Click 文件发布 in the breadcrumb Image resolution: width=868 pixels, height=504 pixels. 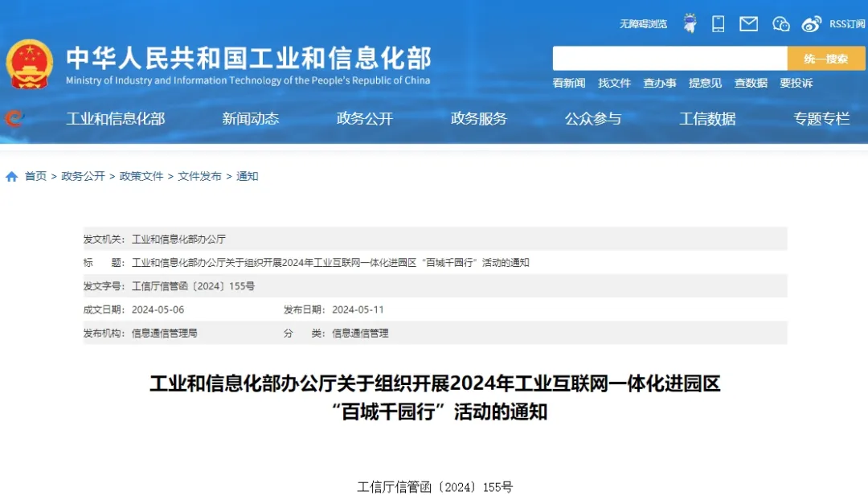[199, 176]
